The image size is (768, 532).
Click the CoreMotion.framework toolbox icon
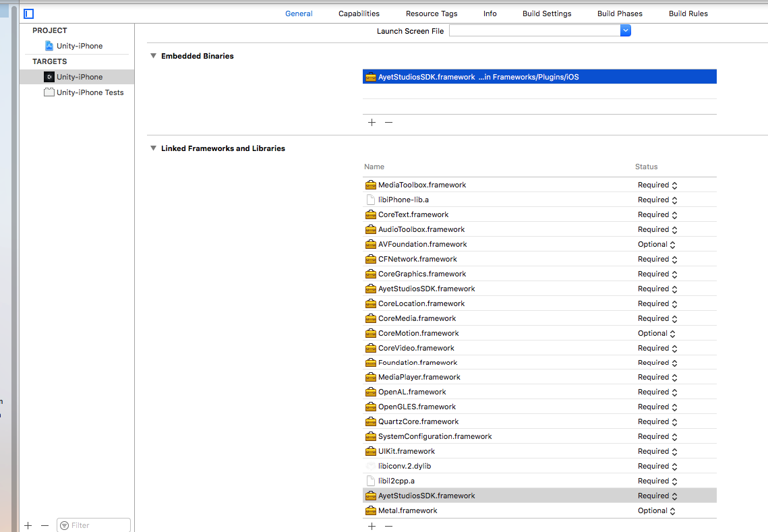click(371, 334)
